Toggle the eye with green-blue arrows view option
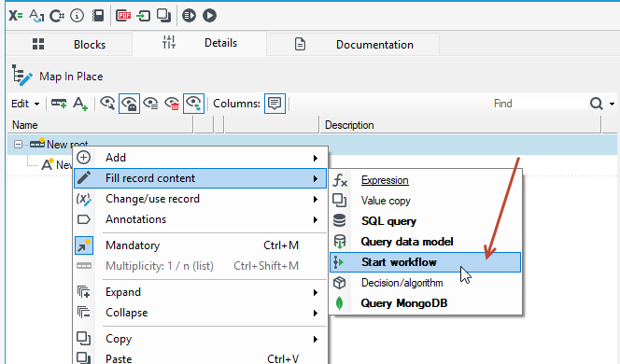This screenshot has height=364, width=620. click(194, 104)
